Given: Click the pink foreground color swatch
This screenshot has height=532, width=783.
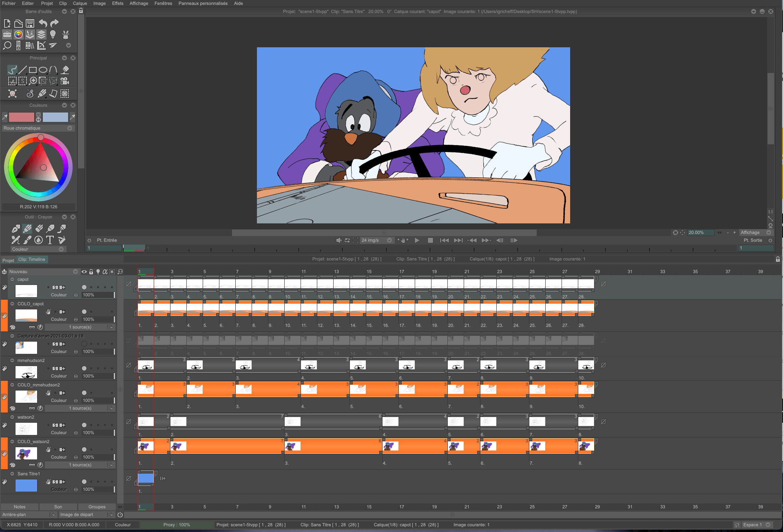Looking at the screenshot, I should 22,117.
